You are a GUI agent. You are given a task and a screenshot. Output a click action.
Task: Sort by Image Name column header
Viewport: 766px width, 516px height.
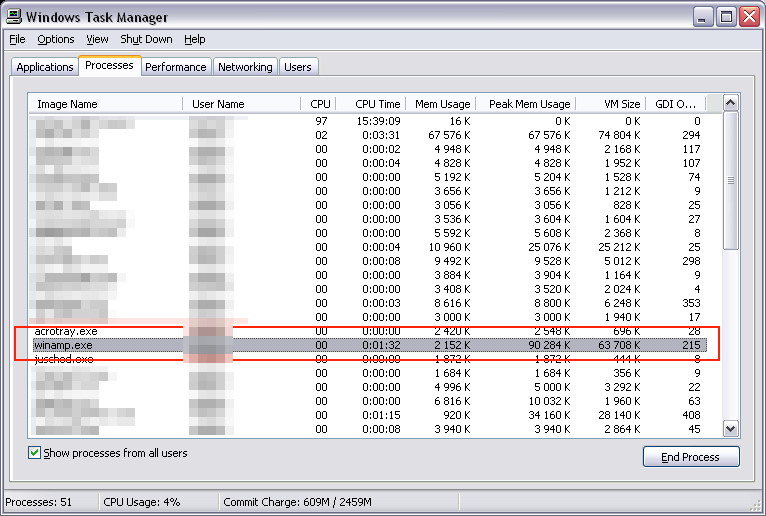pyautogui.click(x=105, y=104)
